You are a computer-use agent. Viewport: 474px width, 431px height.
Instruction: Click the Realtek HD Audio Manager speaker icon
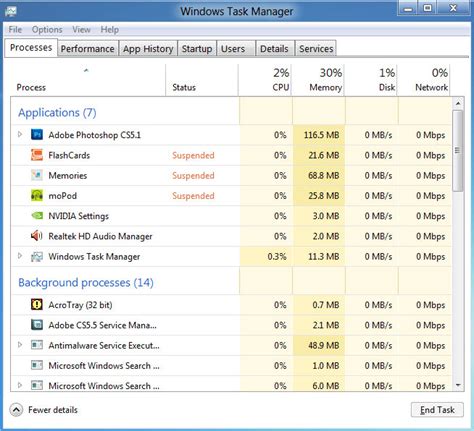pyautogui.click(x=37, y=236)
